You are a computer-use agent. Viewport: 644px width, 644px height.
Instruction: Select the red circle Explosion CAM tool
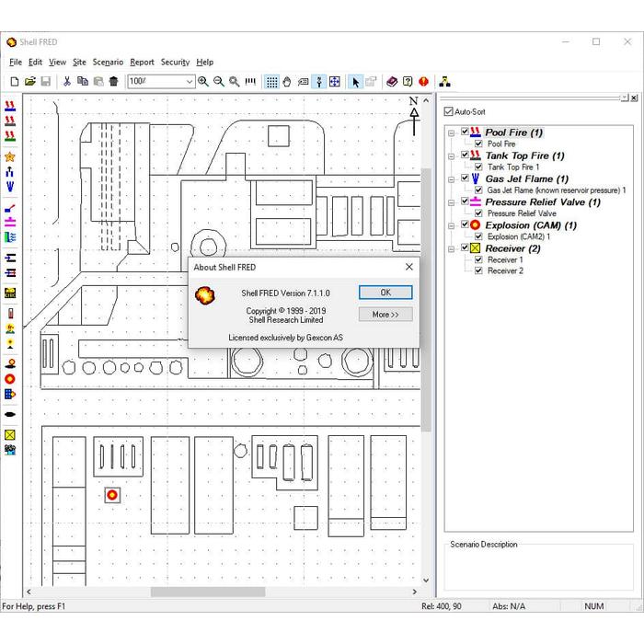point(10,379)
